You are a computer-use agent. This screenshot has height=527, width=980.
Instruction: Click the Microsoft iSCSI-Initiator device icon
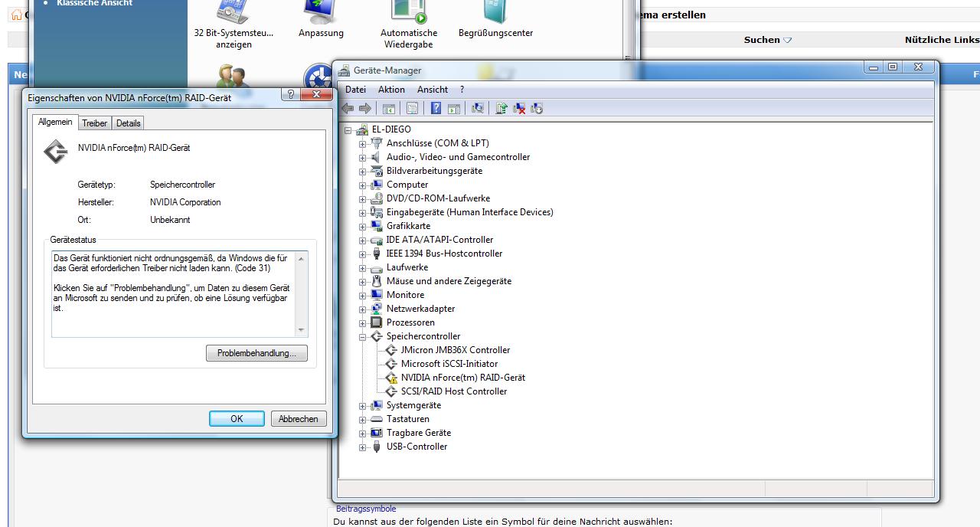coord(391,364)
